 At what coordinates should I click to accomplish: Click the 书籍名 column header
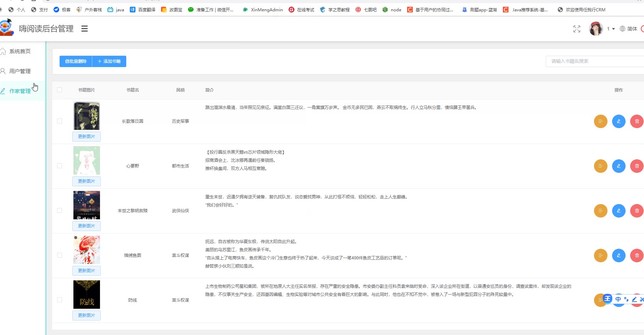pyautogui.click(x=133, y=90)
